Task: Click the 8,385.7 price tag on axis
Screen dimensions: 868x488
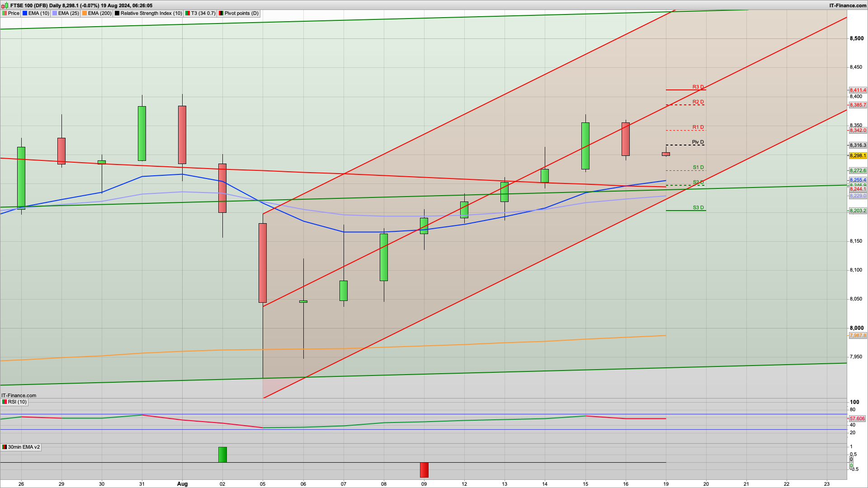Action: [x=858, y=105]
